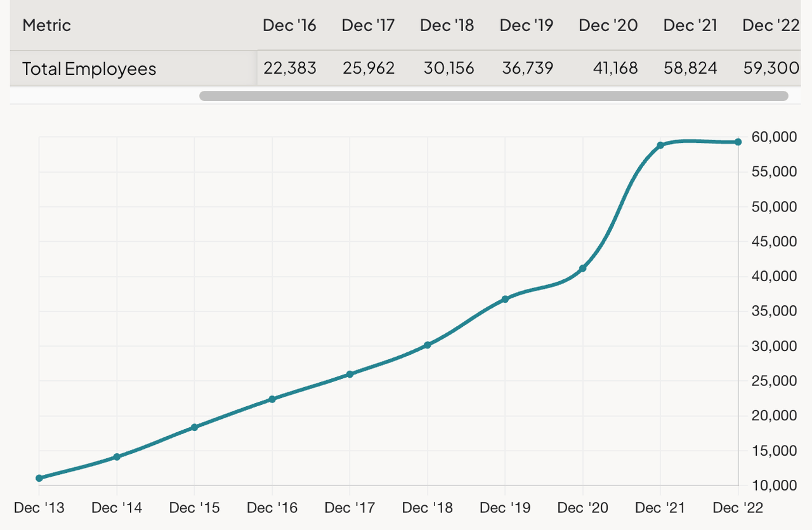Image resolution: width=812 pixels, height=530 pixels.
Task: Click the 40,000 y-axis label
Action: (x=774, y=276)
